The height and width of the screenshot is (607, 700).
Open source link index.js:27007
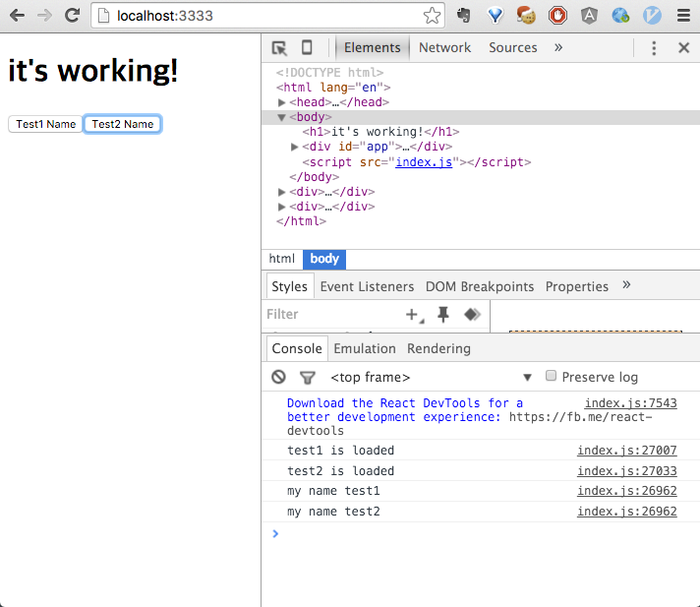627,451
